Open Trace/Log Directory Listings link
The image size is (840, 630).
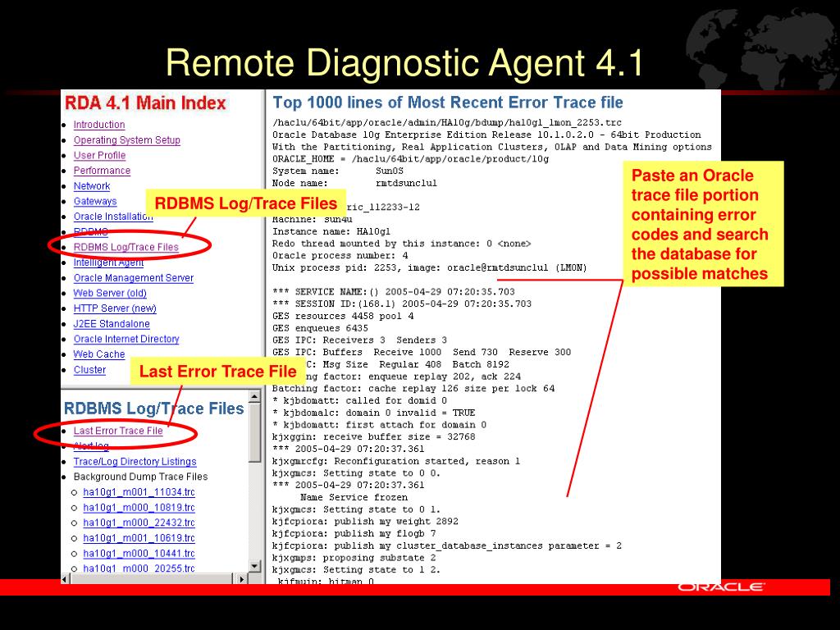135,462
